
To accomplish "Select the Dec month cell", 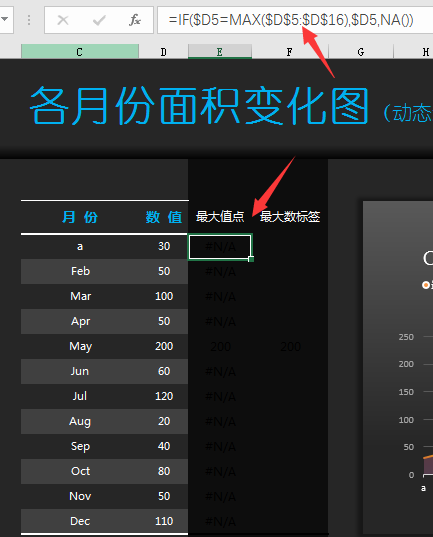I will pos(80,521).
